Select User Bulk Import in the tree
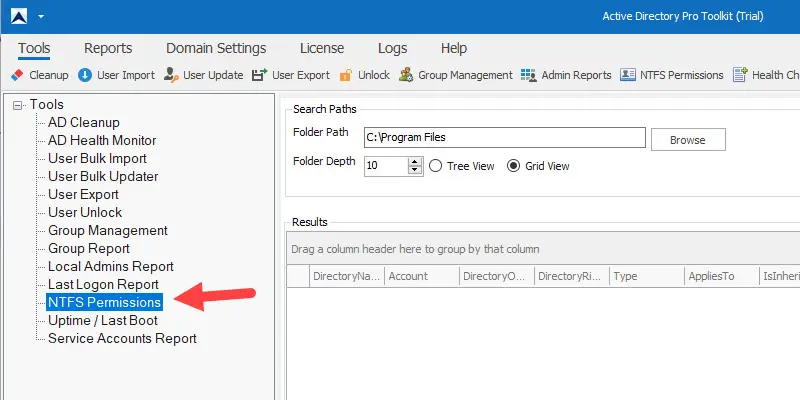This screenshot has height=400, width=800. pyautogui.click(x=97, y=159)
